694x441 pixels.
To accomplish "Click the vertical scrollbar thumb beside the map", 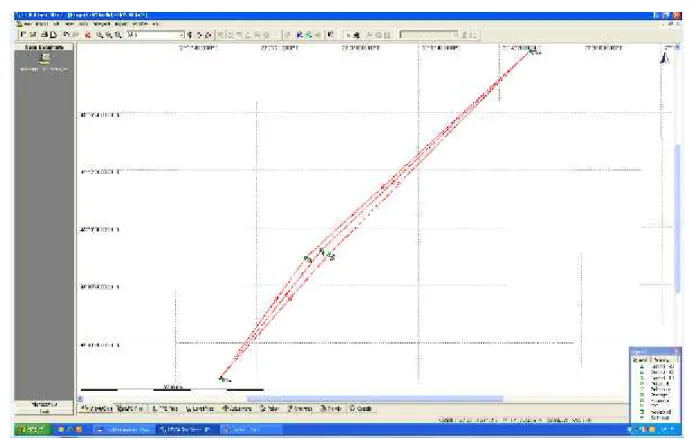I will 677,218.
